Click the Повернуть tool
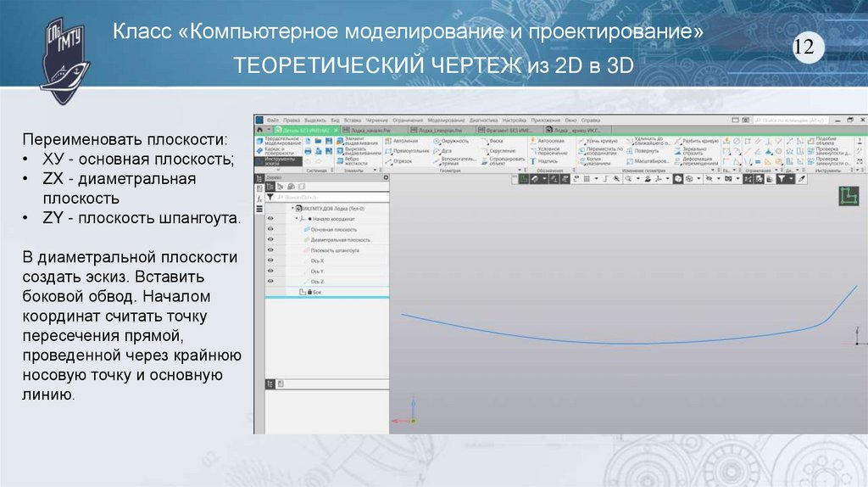Image resolution: width=868 pixels, height=487 pixels. point(643,151)
